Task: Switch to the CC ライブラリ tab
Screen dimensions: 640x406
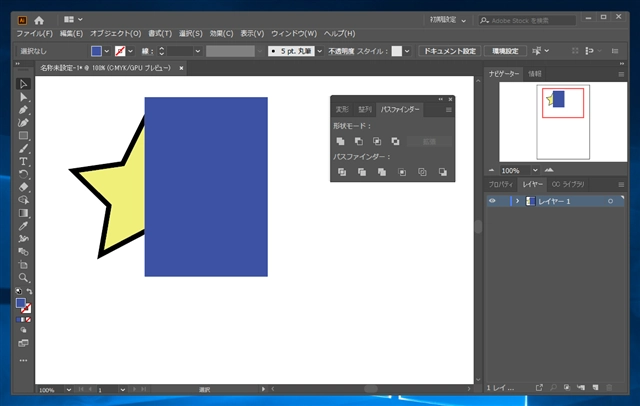Action: coord(568,184)
